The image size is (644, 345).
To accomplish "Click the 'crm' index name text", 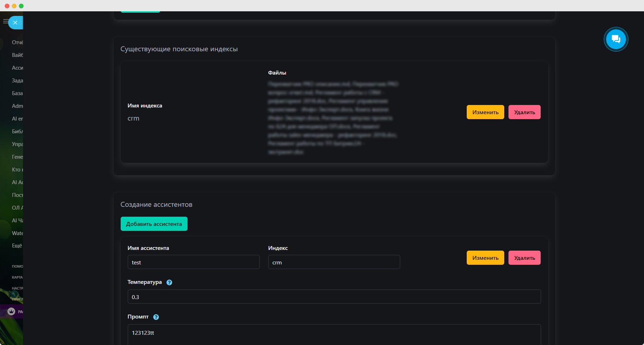I will [x=133, y=118].
